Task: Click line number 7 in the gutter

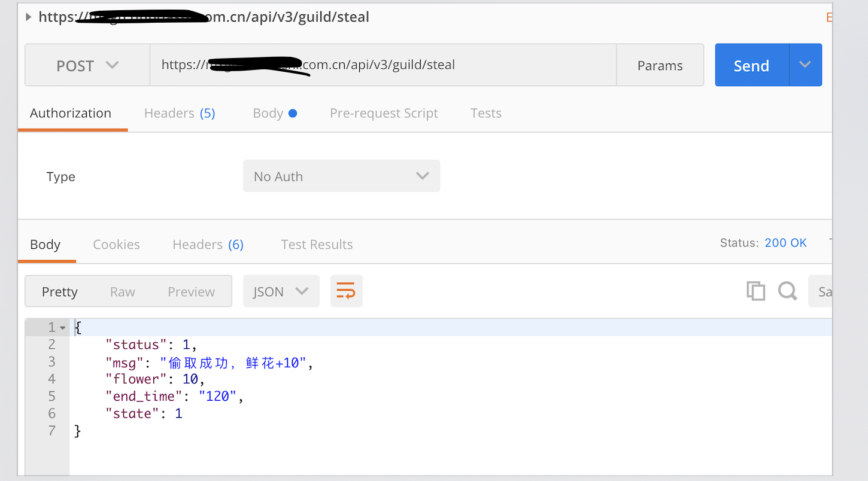Action: click(x=51, y=431)
